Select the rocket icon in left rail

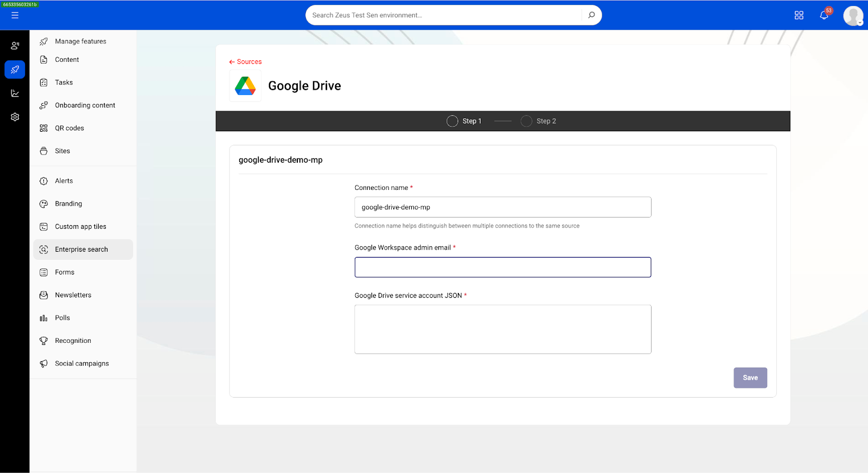(x=15, y=69)
